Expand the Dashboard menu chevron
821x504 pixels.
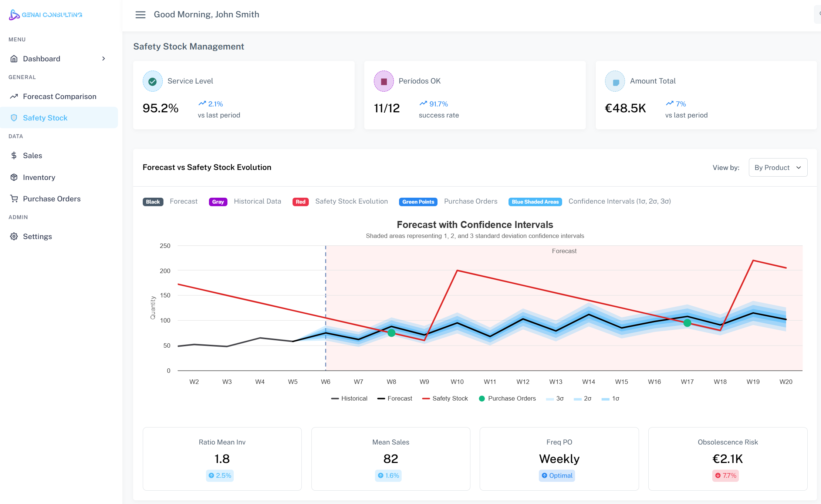pos(104,59)
